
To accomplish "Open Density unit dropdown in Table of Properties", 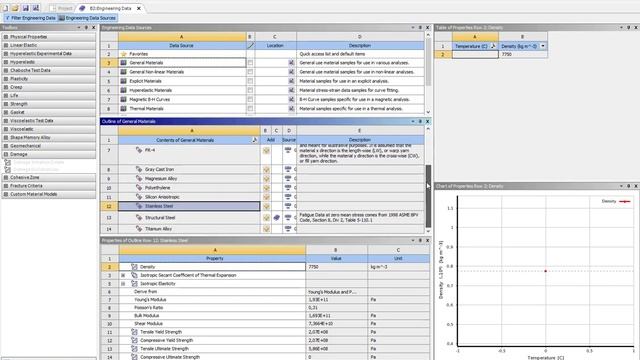I will click(x=543, y=46).
